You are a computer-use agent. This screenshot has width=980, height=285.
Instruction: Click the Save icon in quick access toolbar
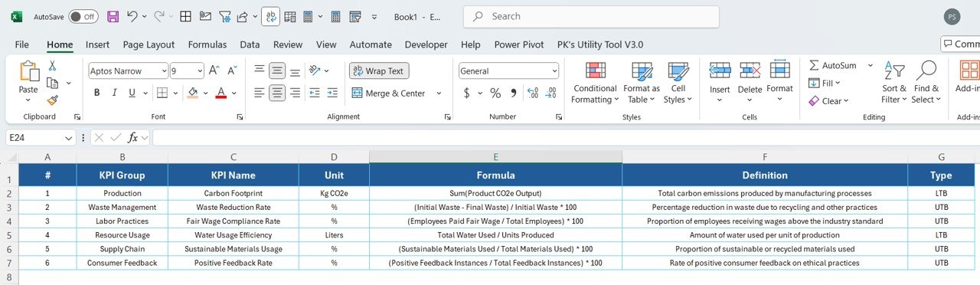click(x=113, y=16)
